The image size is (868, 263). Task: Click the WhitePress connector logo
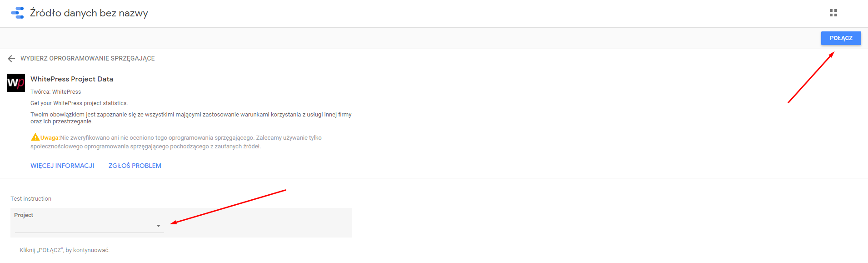point(16,83)
